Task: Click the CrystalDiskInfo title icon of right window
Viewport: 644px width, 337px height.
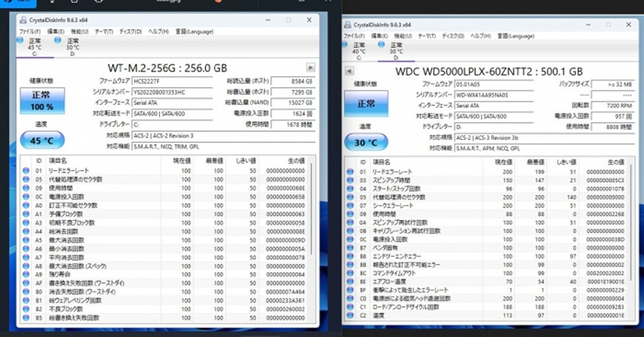Action: (348, 25)
